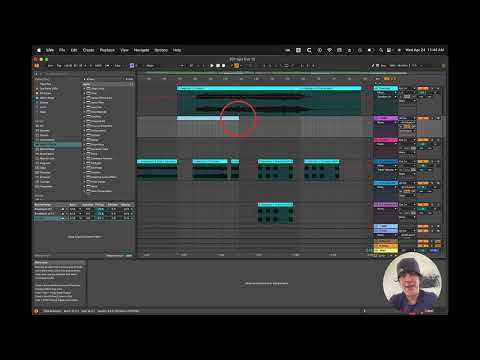Click the beat-time ruler above the arrangement

[x=254, y=79]
